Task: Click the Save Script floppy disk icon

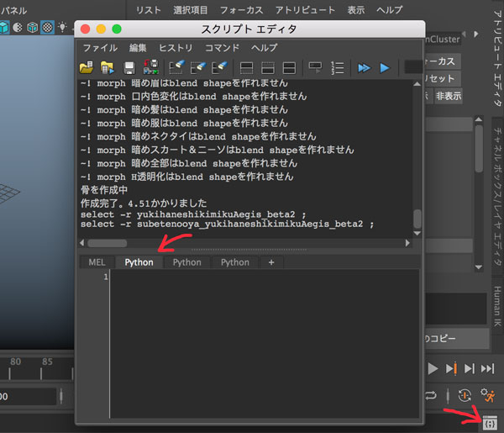Action: pyautogui.click(x=130, y=67)
